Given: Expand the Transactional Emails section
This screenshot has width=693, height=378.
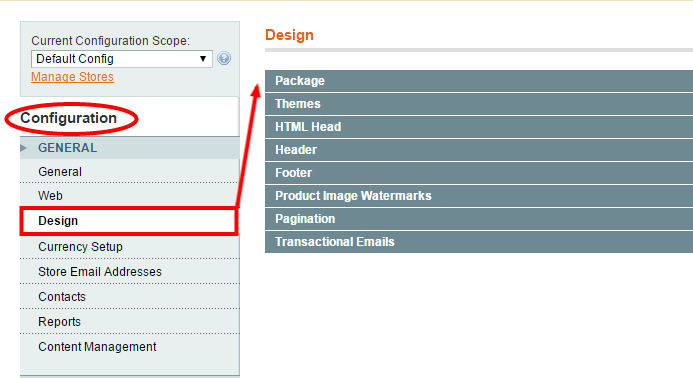Looking at the screenshot, I should (x=479, y=242).
